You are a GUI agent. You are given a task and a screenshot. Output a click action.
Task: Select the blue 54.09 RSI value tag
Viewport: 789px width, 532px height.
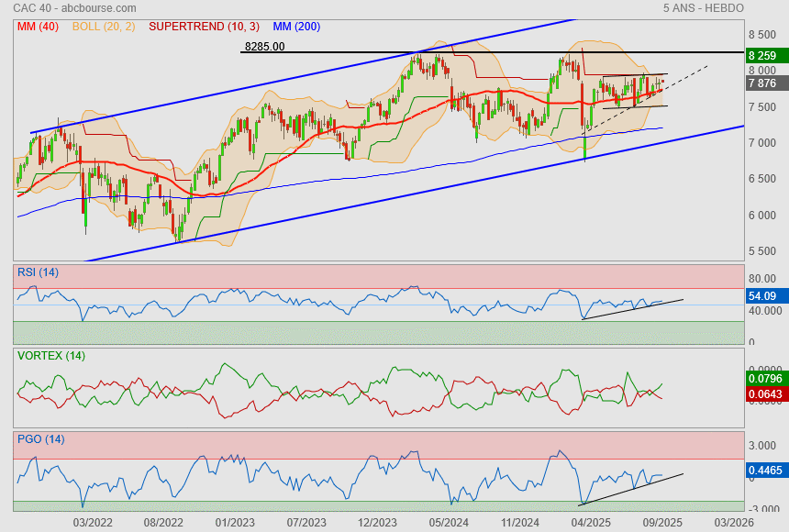click(x=761, y=296)
